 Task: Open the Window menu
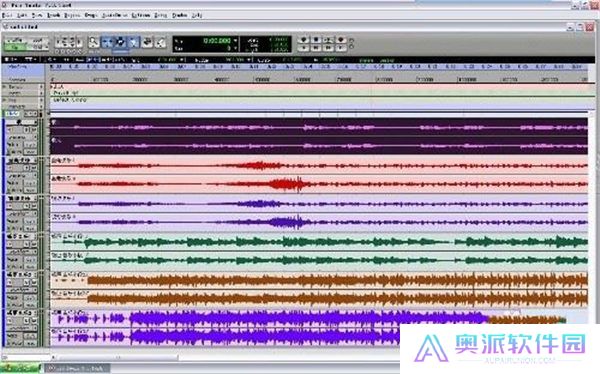[179, 15]
